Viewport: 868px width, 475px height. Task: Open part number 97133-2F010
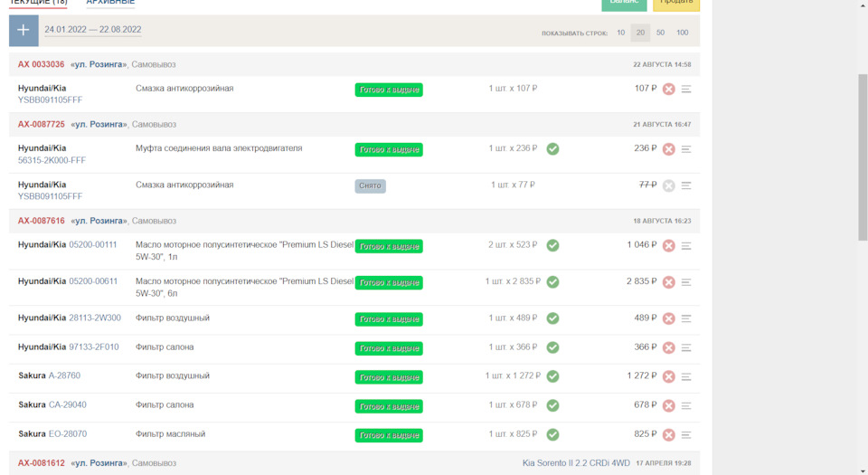[x=93, y=347]
